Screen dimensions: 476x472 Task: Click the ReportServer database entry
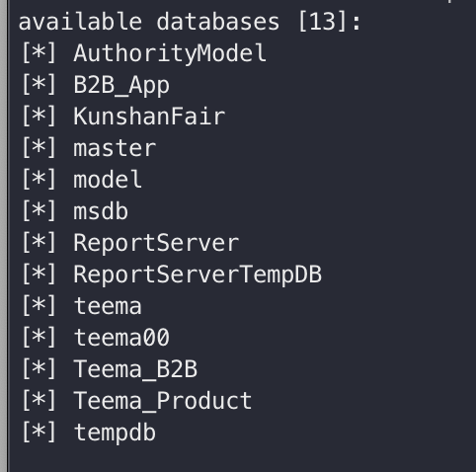(156, 243)
